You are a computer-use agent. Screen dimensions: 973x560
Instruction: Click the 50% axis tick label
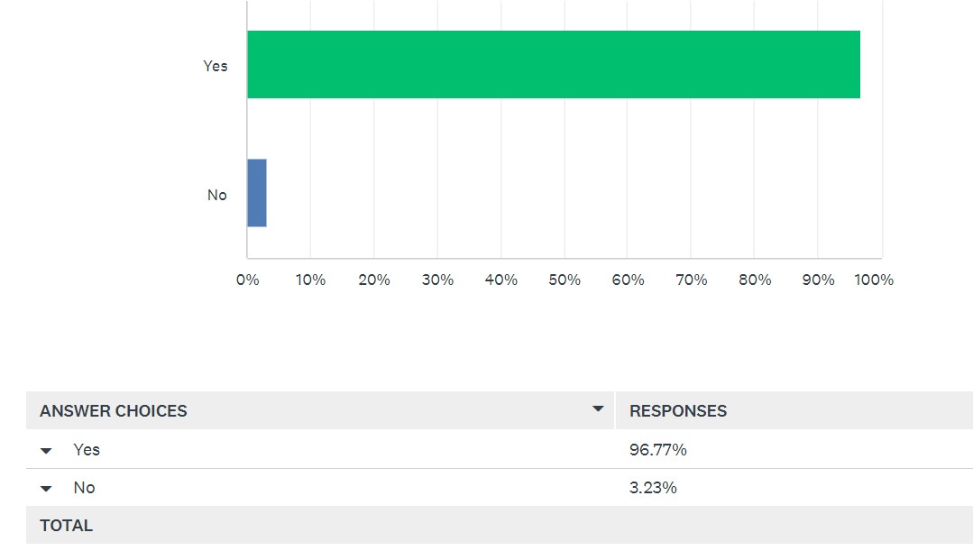pyautogui.click(x=565, y=280)
